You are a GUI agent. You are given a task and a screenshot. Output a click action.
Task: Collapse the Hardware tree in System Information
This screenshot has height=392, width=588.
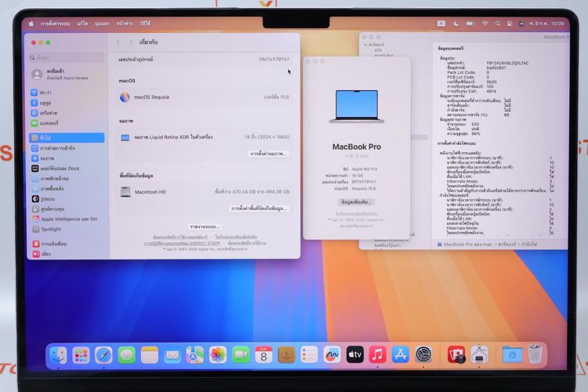click(x=365, y=45)
